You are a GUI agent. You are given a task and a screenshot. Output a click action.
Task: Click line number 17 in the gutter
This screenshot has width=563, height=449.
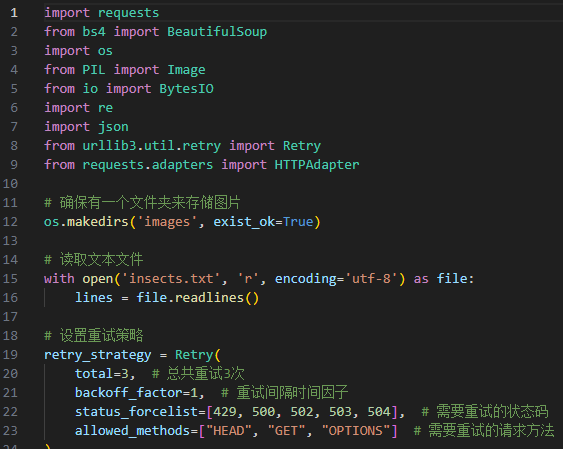pos(10,317)
